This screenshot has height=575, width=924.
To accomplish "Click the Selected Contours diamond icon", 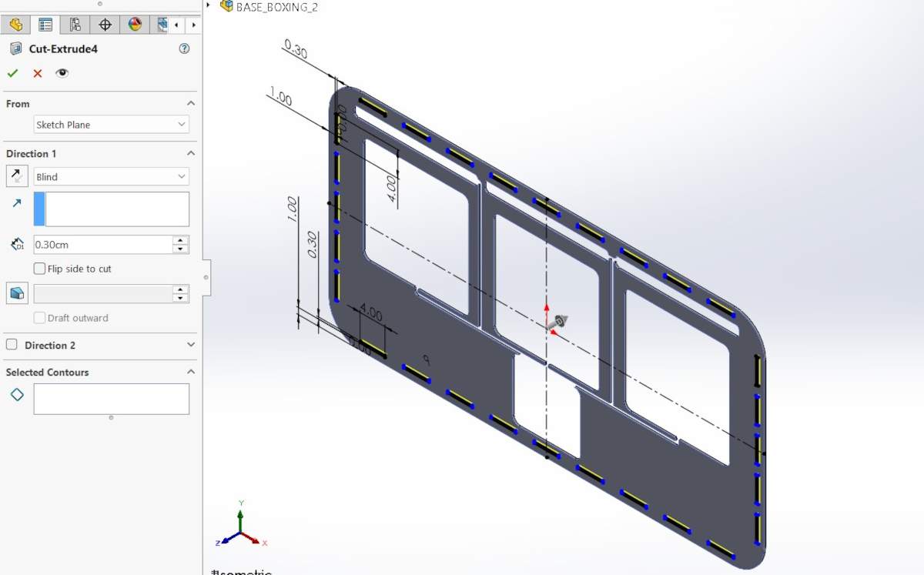I will click(17, 395).
